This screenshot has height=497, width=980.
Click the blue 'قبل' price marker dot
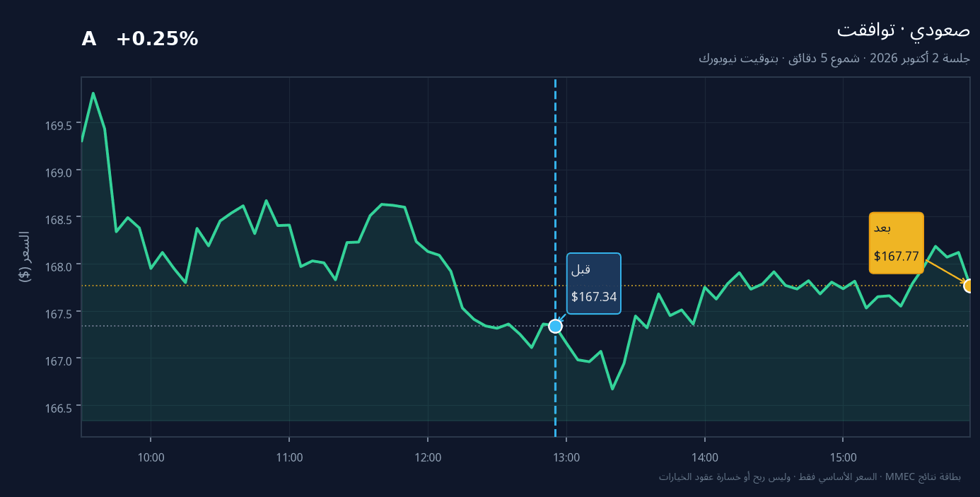pyautogui.click(x=555, y=326)
